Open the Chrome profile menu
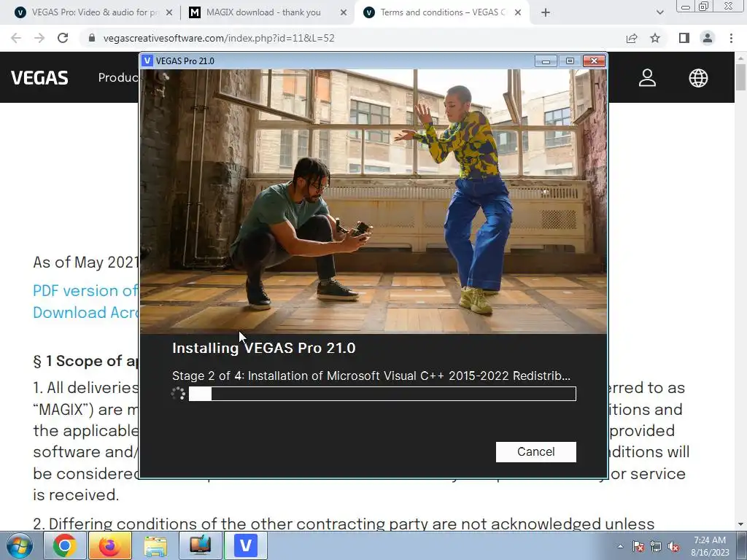Viewport: 747px width, 560px height. coord(708,38)
